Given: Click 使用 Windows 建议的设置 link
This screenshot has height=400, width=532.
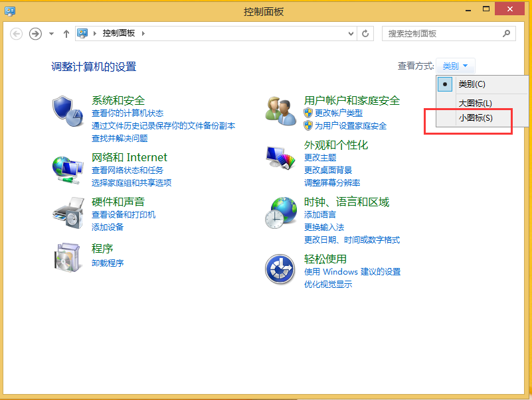Looking at the screenshot, I should pos(352,271).
